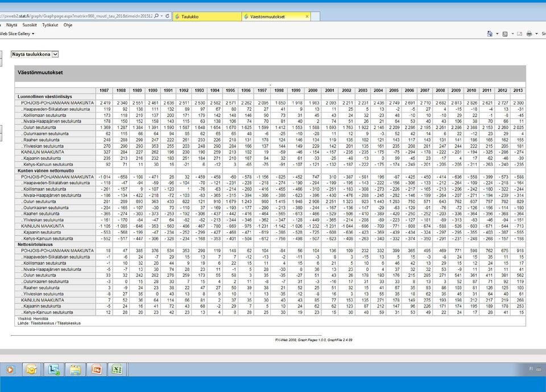
Task: Open the Näytä menu
Action: tap(11, 25)
